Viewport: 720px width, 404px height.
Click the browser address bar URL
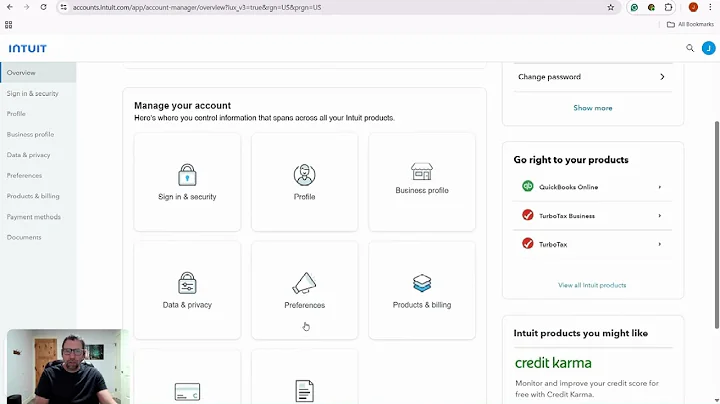[x=197, y=7]
